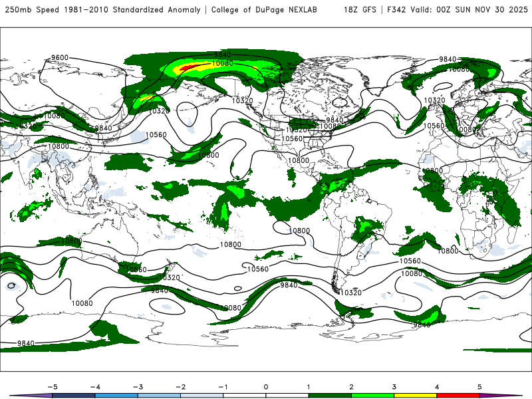Click the dark green 1 to 2 colorbar segment
This screenshot has height=399, width=532.
point(330,396)
